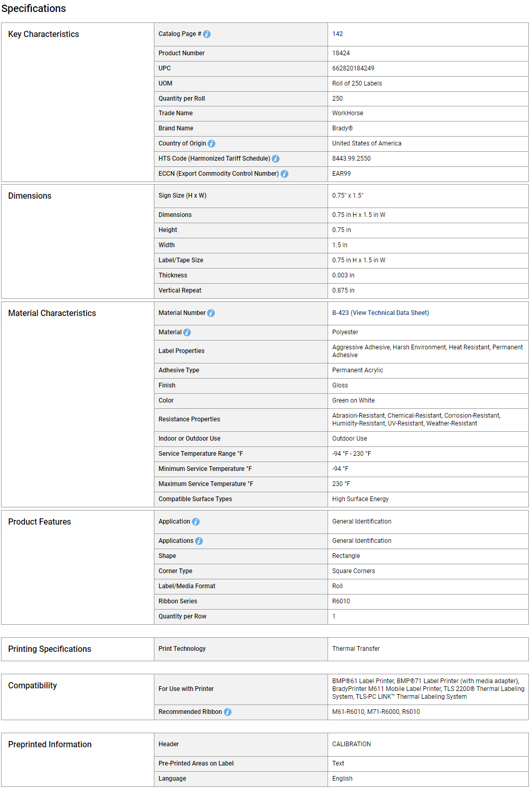Click the Key Characteristics section title
The height and width of the screenshot is (789, 532).
pos(43,34)
